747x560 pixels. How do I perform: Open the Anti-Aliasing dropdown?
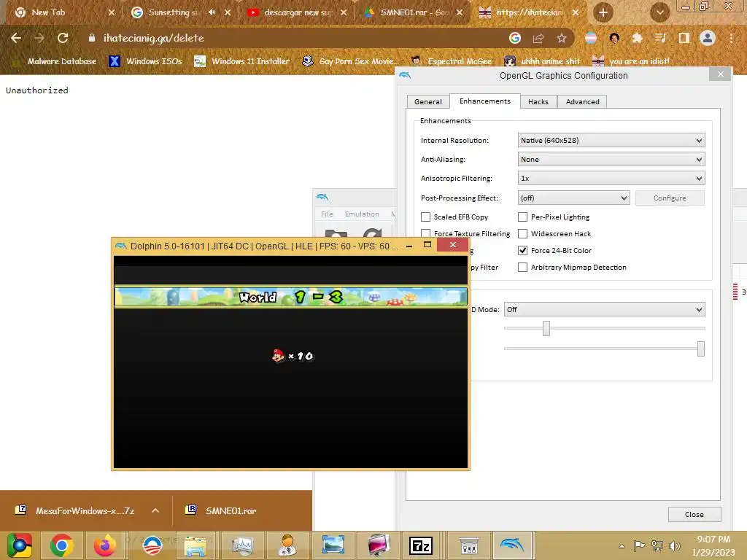pyautogui.click(x=611, y=160)
